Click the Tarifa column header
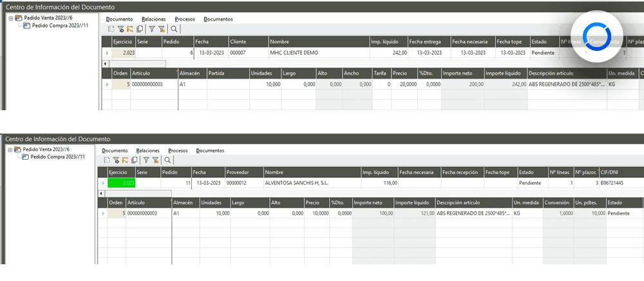Screen dimensions: 644x281 [x=381, y=73]
